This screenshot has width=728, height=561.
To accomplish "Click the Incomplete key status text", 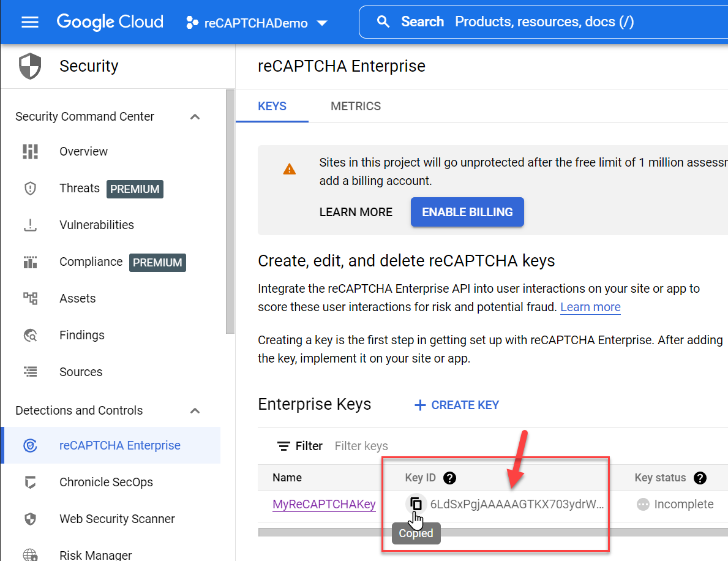I will (683, 504).
